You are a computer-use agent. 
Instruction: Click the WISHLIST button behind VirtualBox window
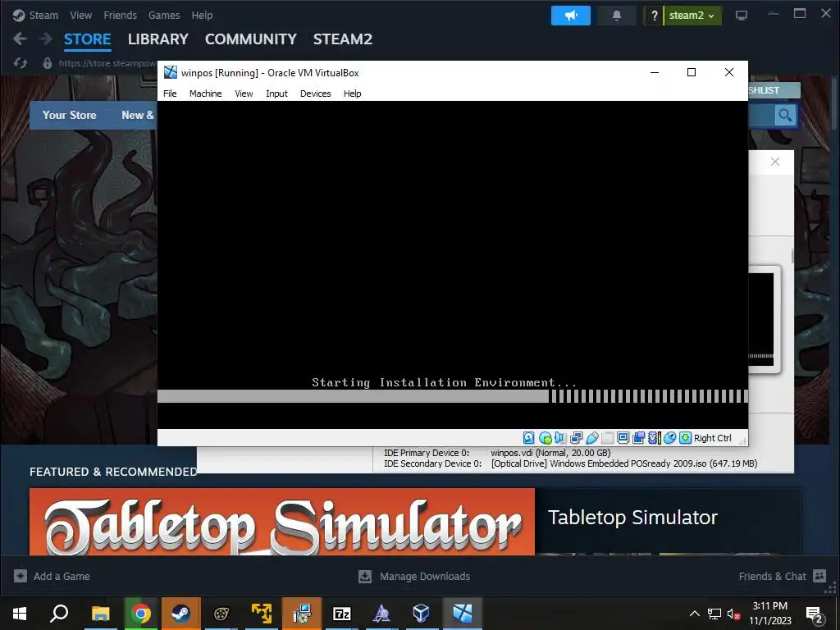coord(774,90)
